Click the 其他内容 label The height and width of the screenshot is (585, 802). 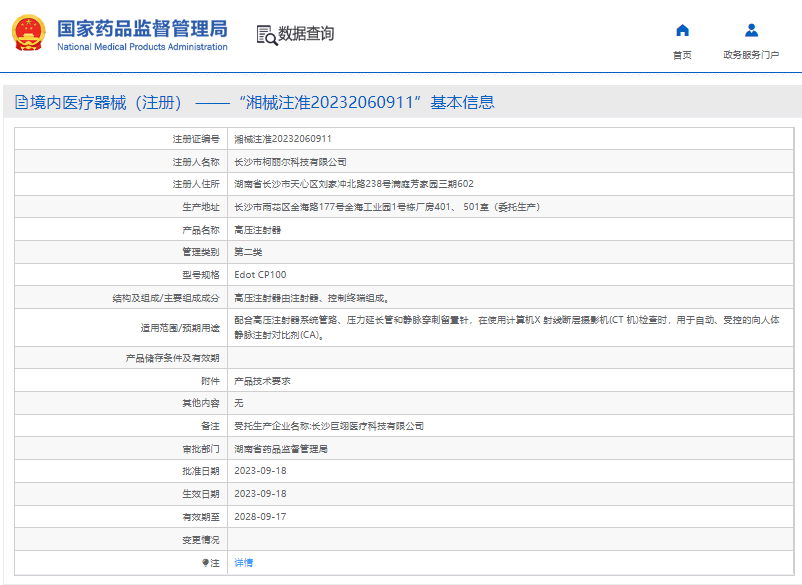[x=201, y=403]
